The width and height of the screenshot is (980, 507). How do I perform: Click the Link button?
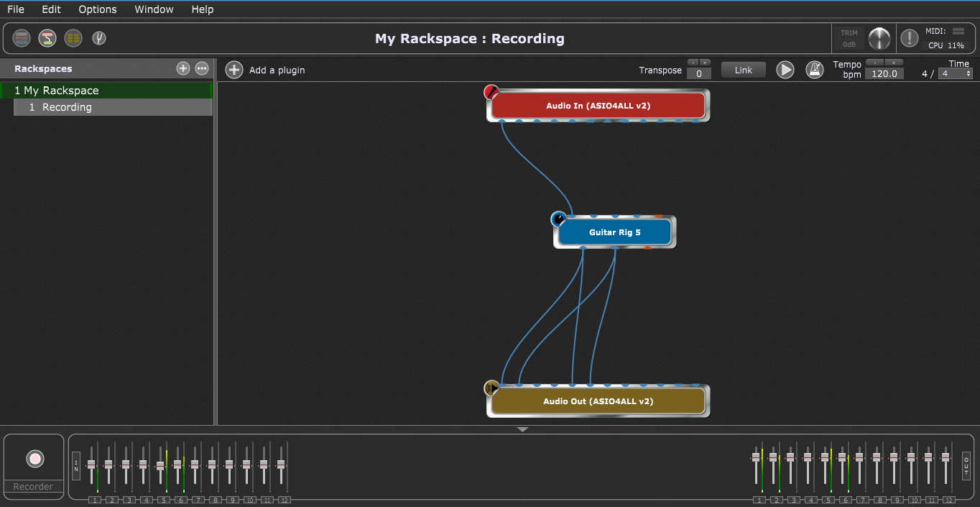[x=744, y=70]
